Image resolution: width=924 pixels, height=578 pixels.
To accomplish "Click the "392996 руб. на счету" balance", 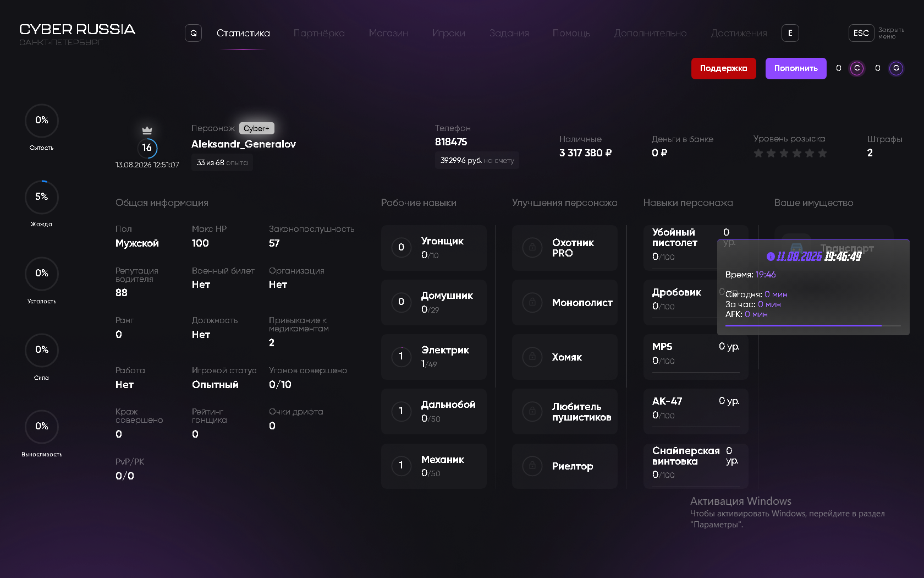I will click(x=477, y=160).
